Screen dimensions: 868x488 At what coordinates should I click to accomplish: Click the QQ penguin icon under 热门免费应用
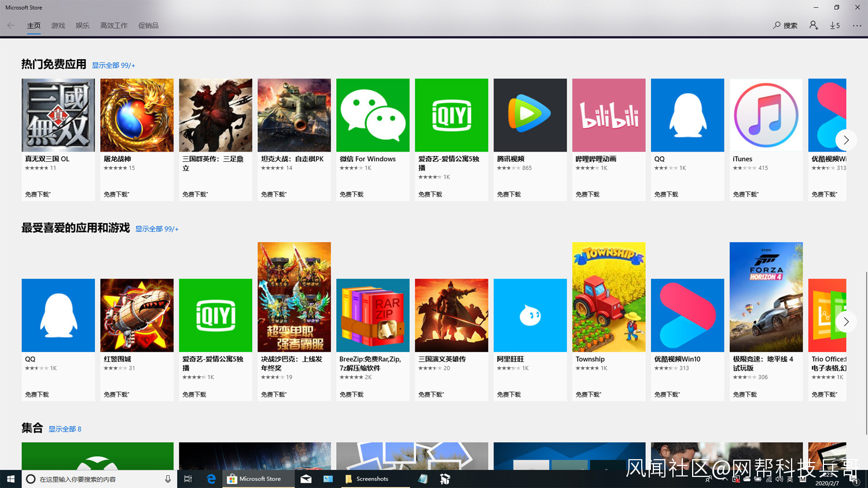tap(687, 115)
